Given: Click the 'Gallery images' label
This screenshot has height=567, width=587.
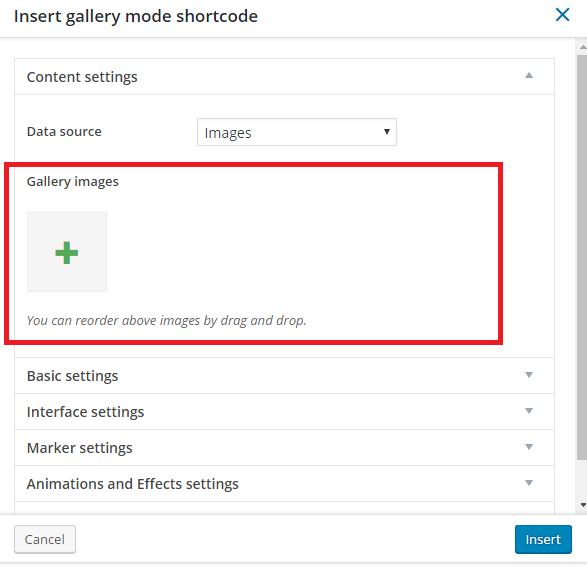Looking at the screenshot, I should pos(73,182).
